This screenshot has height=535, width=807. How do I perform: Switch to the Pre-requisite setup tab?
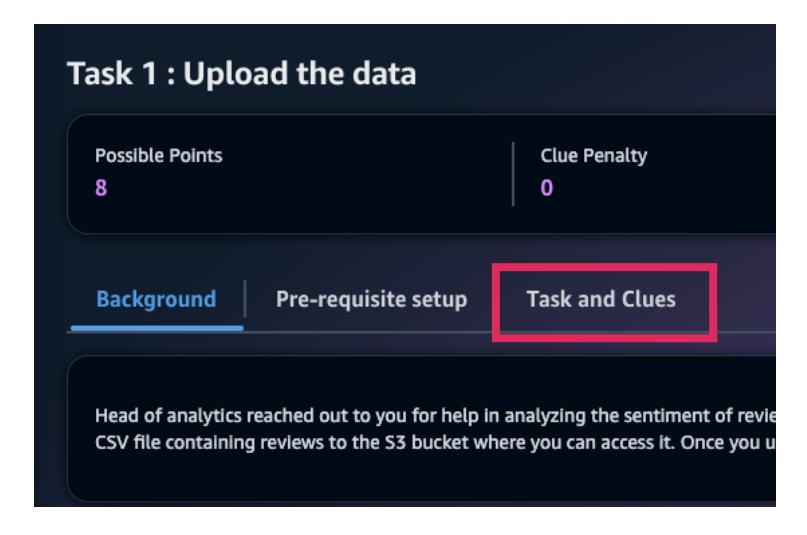click(371, 299)
